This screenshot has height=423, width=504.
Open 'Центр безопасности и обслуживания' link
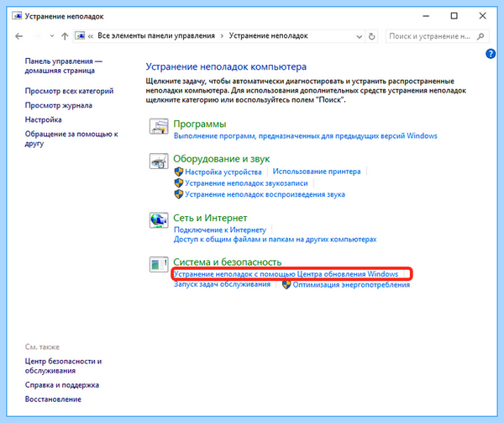point(63,366)
